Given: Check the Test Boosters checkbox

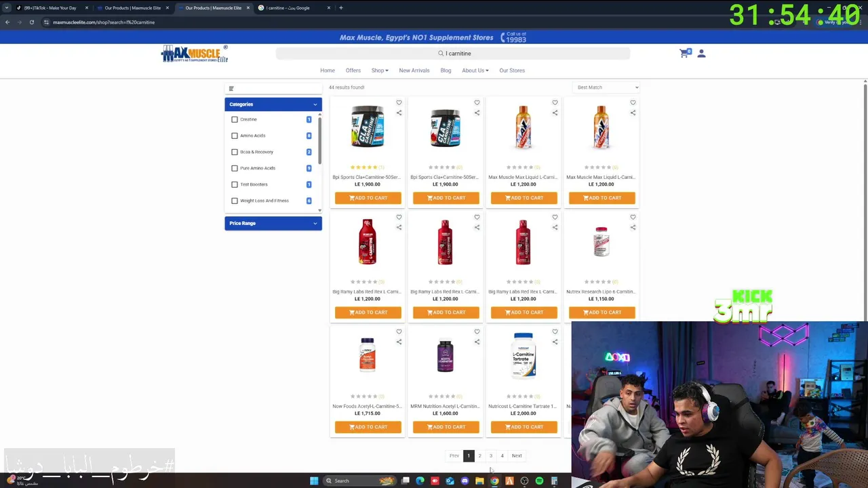Looking at the screenshot, I should pyautogui.click(x=235, y=184).
